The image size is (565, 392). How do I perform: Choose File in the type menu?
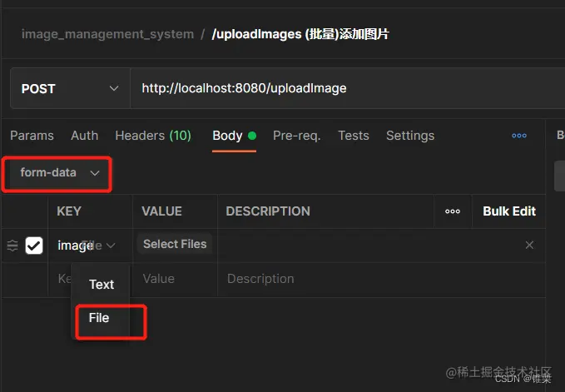tap(99, 318)
